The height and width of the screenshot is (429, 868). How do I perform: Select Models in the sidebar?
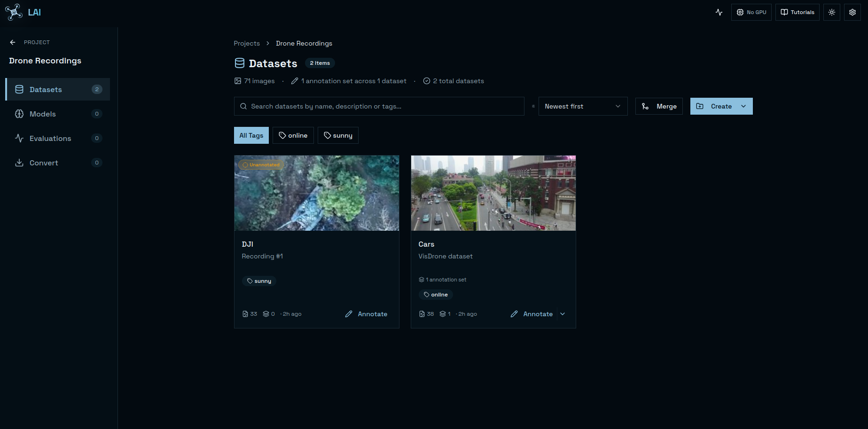[58, 114]
